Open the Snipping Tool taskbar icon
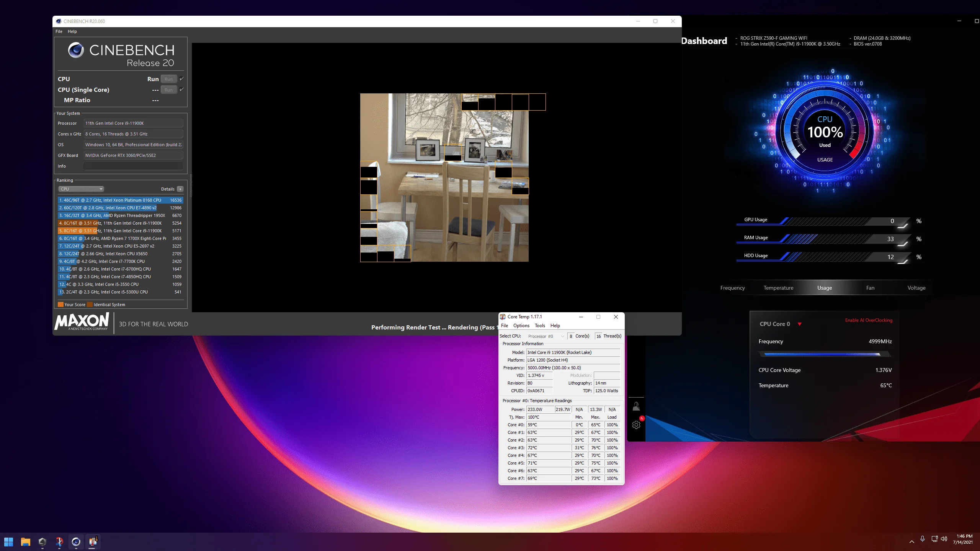The width and height of the screenshot is (980, 551). [x=59, y=541]
